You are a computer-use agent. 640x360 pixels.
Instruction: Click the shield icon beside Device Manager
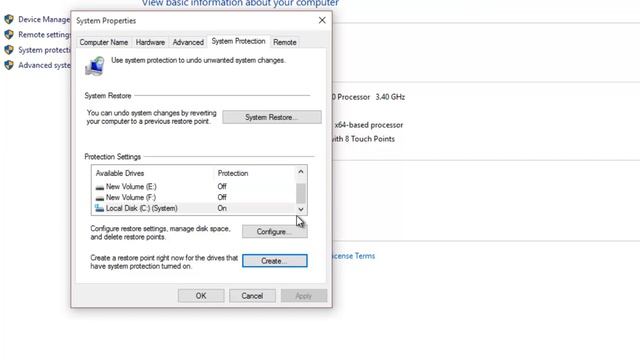(9, 19)
